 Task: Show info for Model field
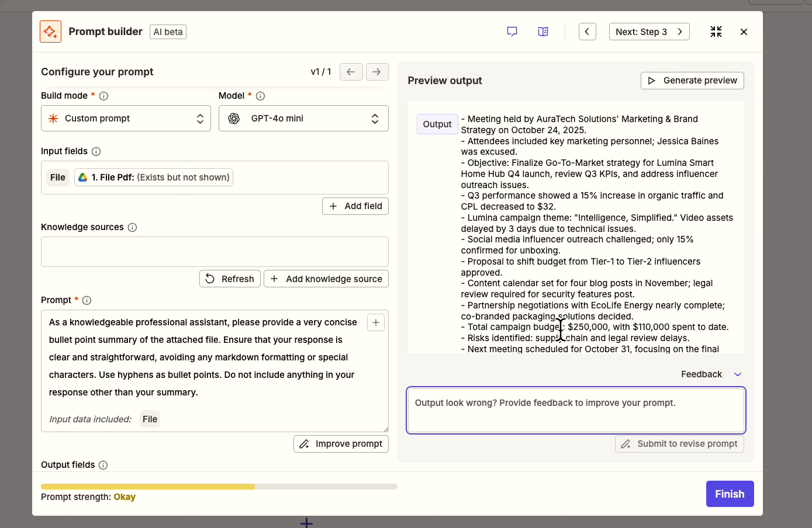tap(261, 96)
